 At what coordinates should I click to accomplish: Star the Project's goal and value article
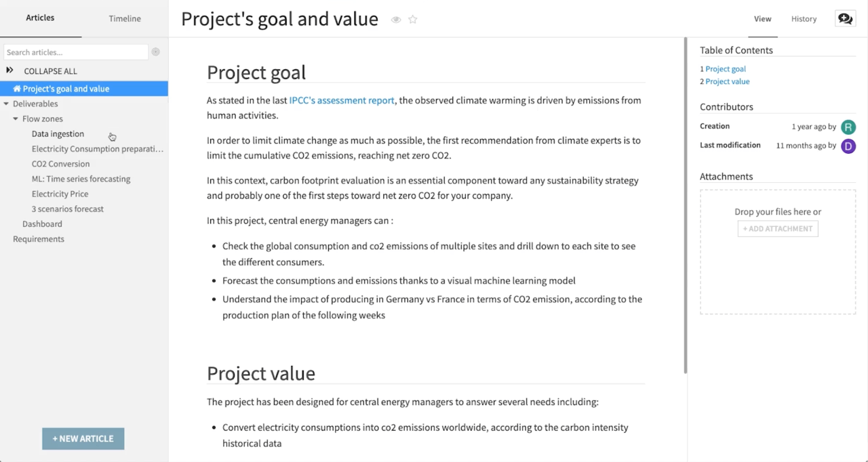click(x=413, y=19)
